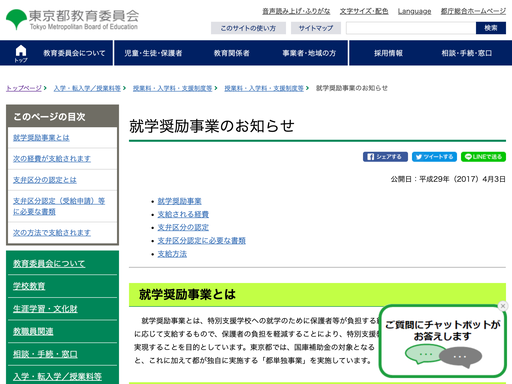Click 支弁区分認定に必要な書類 bullet link
This screenshot has height=384, width=512.
(x=201, y=241)
